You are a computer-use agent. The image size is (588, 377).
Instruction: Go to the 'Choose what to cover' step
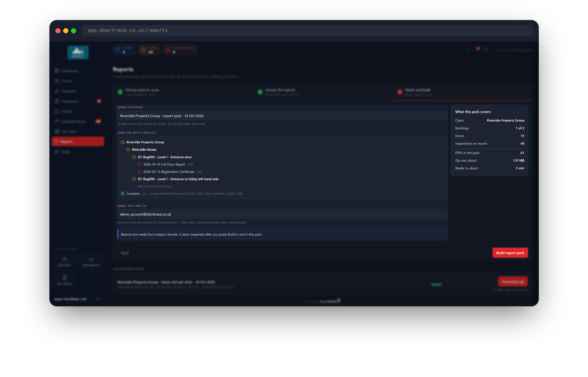pos(183,92)
